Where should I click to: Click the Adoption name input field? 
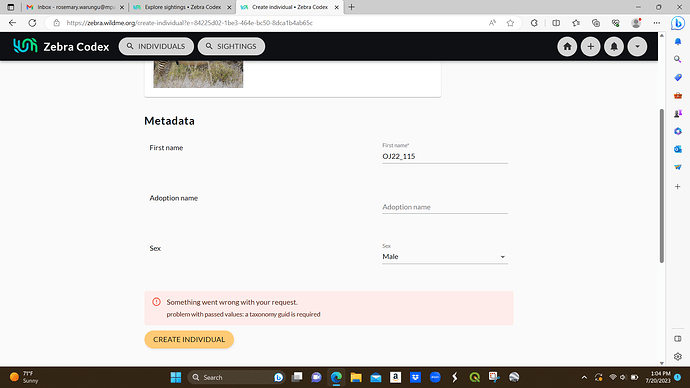pos(445,207)
